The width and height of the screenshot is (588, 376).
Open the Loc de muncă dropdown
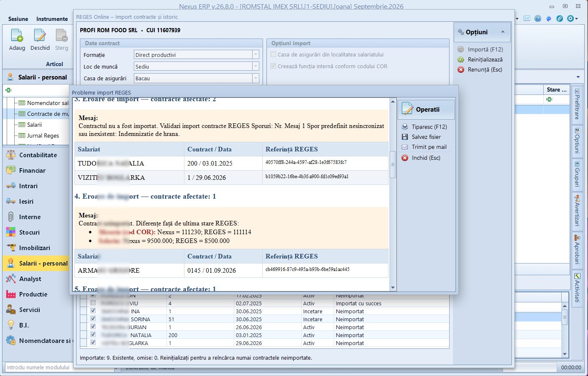[256, 67]
